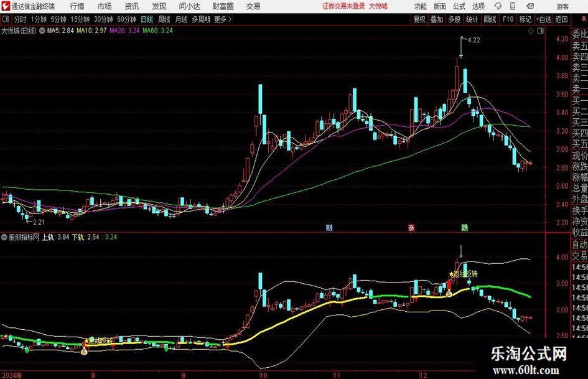Click the 统计 statistics button
This screenshot has width=588, height=379.
(472, 19)
